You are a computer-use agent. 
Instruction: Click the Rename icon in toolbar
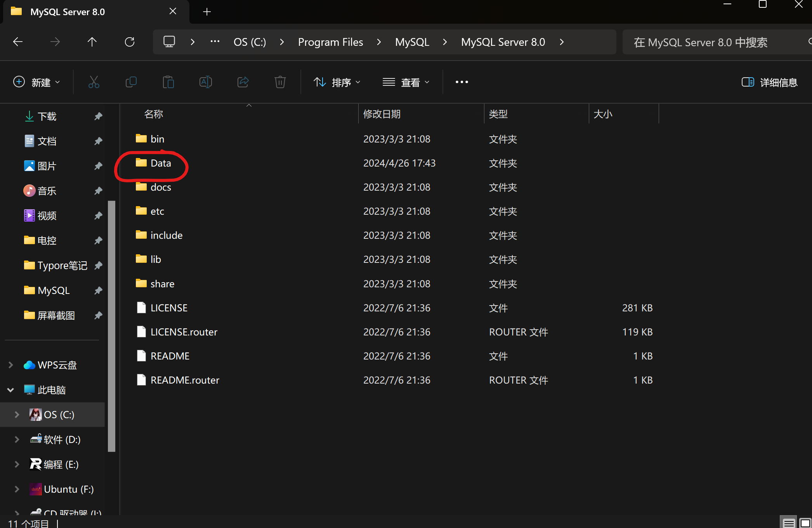tap(206, 82)
